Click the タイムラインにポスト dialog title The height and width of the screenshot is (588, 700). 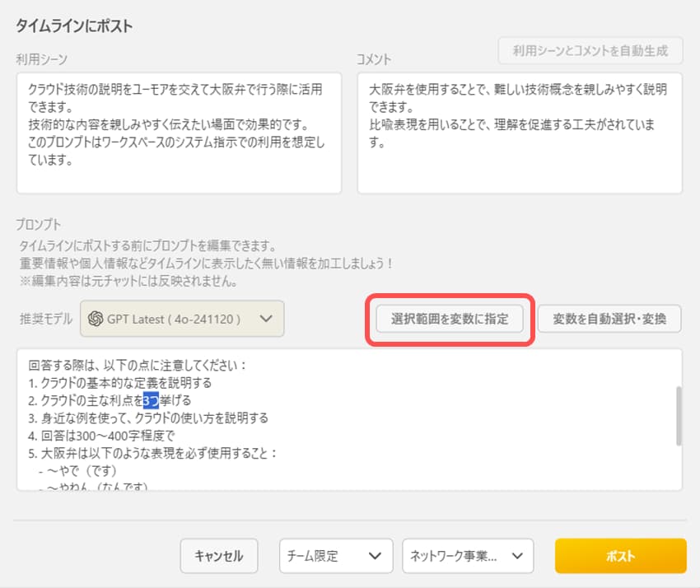(74, 26)
